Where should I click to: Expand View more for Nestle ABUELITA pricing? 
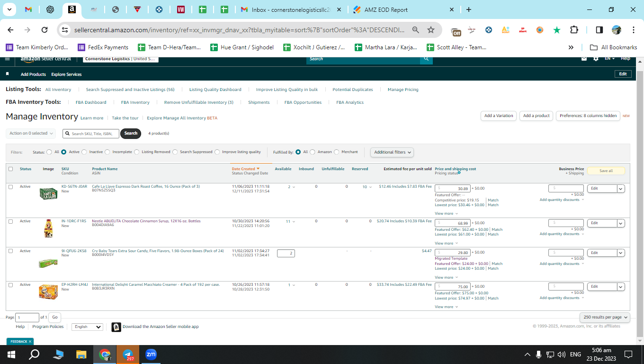(x=447, y=243)
